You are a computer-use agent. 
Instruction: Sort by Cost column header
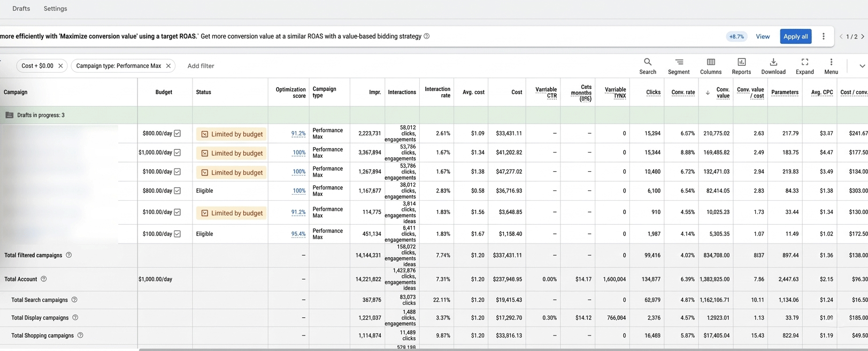tap(517, 92)
